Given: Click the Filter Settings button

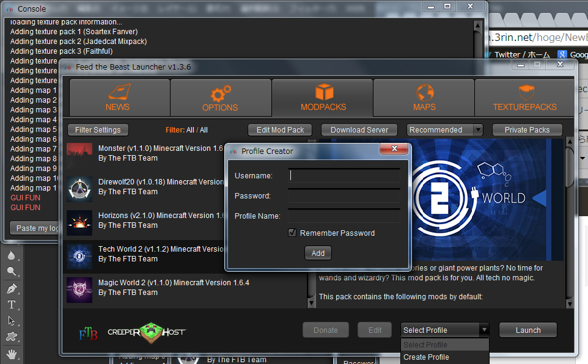Looking at the screenshot, I should click(x=98, y=130).
